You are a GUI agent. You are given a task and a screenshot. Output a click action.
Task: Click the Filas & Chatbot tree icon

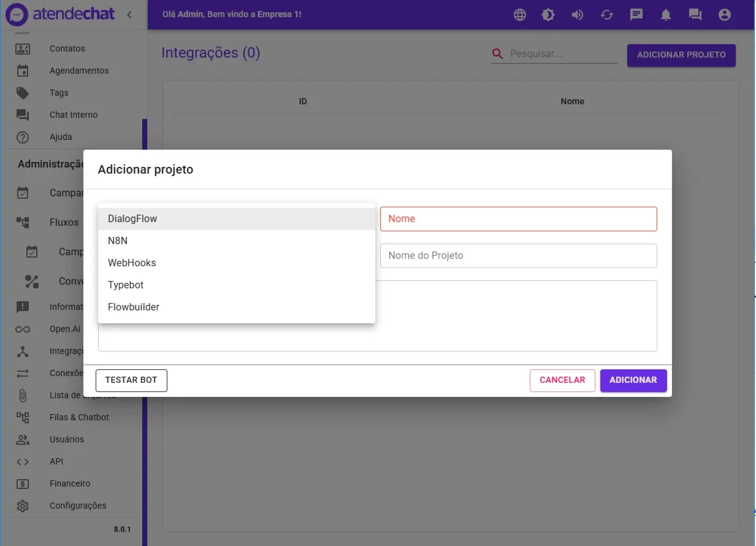pyautogui.click(x=23, y=418)
